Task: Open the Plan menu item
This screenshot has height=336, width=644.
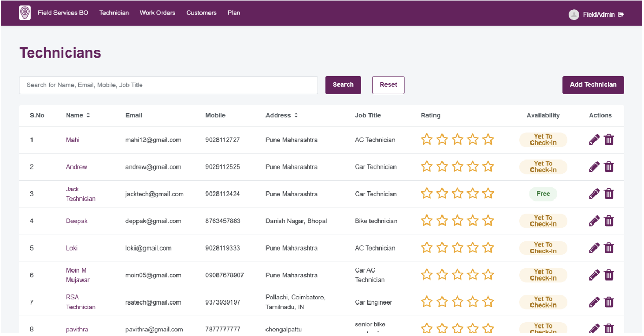Action: pyautogui.click(x=234, y=13)
